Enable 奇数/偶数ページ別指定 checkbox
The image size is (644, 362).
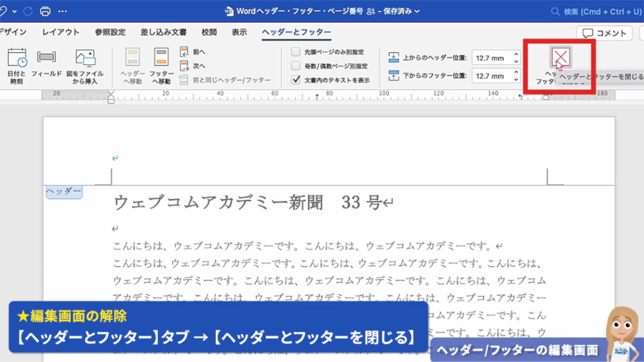[x=296, y=66]
